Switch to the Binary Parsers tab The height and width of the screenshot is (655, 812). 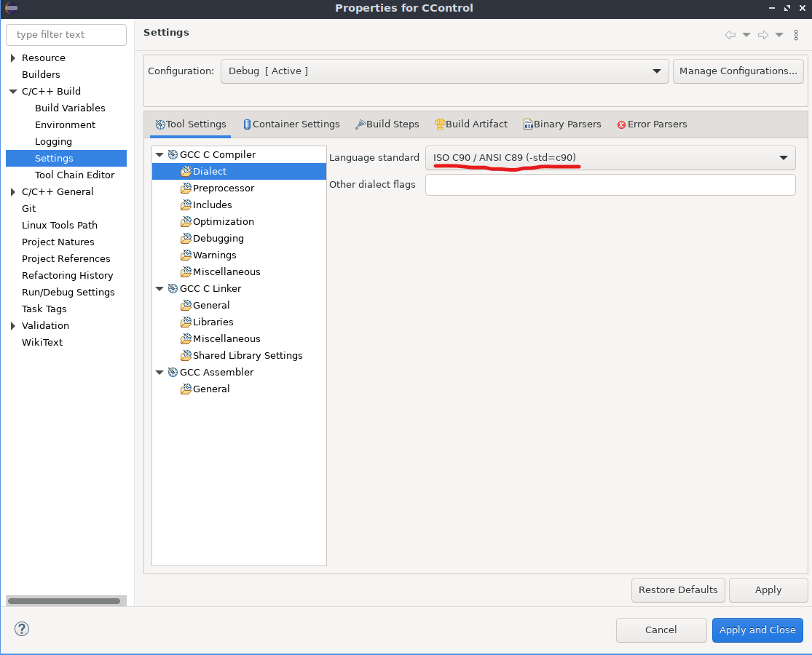562,124
